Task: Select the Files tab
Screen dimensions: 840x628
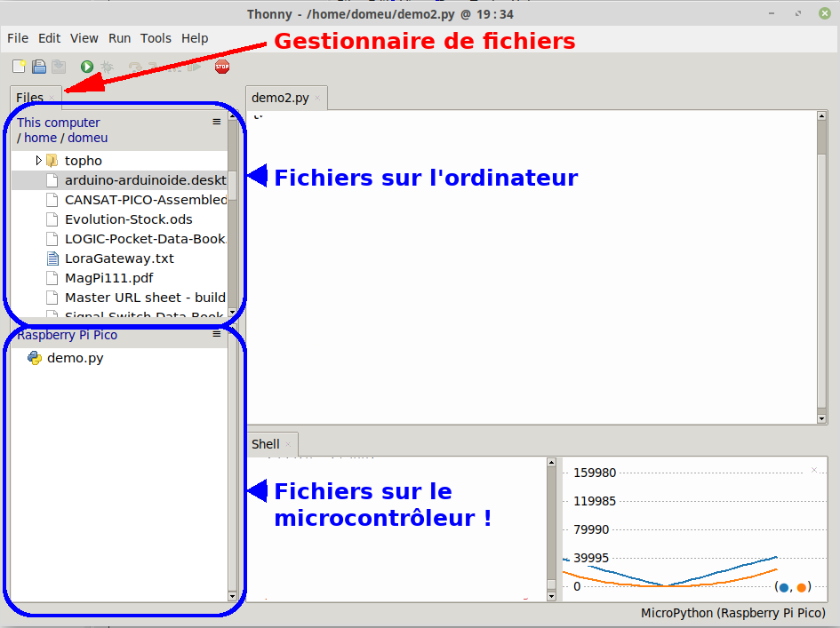Action: [29, 98]
